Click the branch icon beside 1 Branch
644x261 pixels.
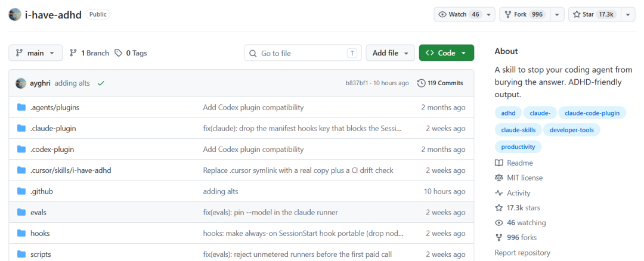pos(73,53)
